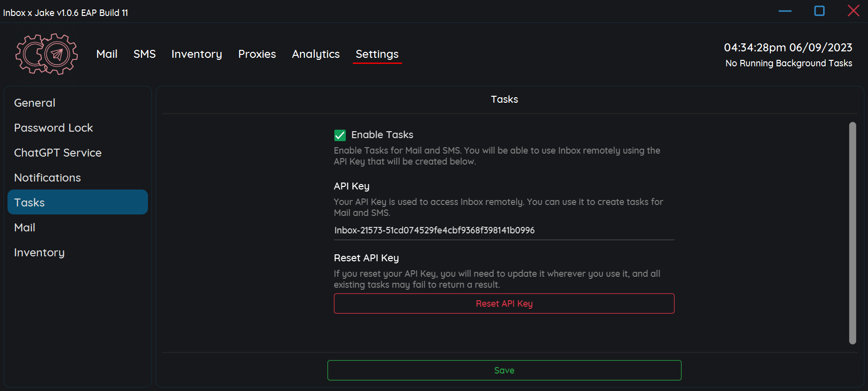Switch to the SMS tab
The height and width of the screenshot is (391, 868).
pyautogui.click(x=145, y=54)
